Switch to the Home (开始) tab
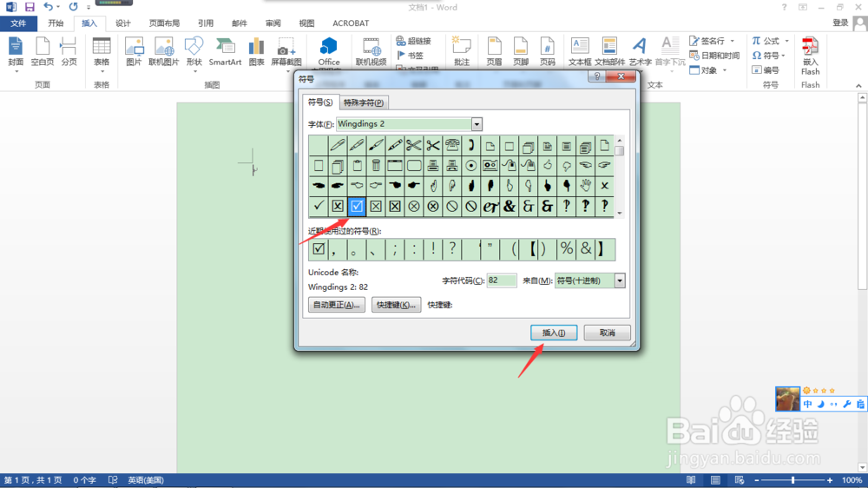 56,23
